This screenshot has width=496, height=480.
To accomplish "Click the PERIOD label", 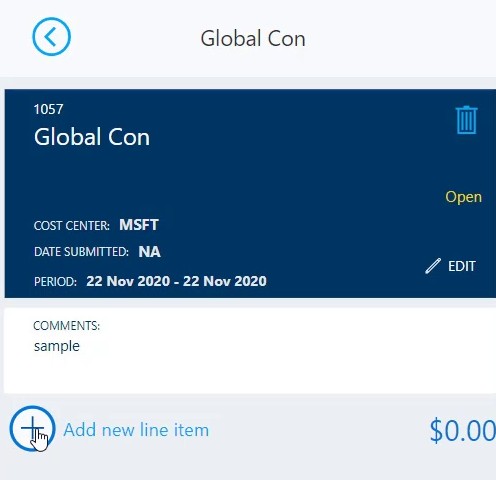I will tap(55, 282).
